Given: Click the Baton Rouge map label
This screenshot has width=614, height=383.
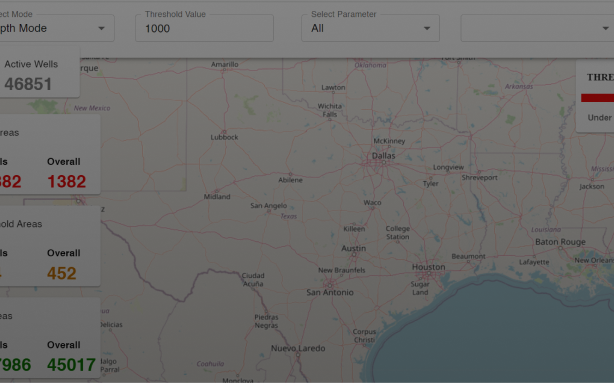Looking at the screenshot, I should pos(560,242).
